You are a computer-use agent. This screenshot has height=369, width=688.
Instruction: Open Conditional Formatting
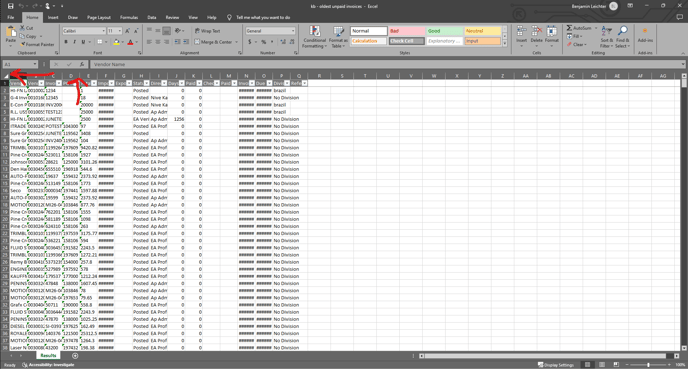point(315,37)
